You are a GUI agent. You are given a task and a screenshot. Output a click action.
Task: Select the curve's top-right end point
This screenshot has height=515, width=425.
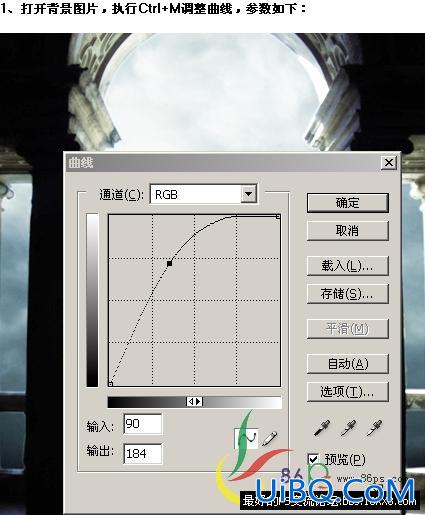(x=278, y=217)
